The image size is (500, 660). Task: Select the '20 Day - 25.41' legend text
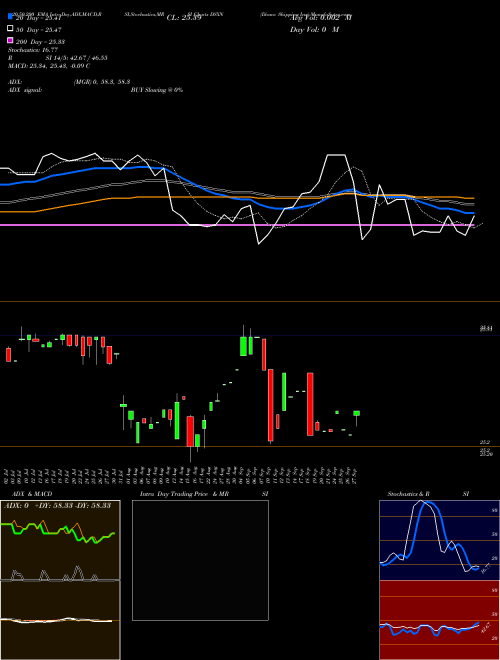[39, 18]
